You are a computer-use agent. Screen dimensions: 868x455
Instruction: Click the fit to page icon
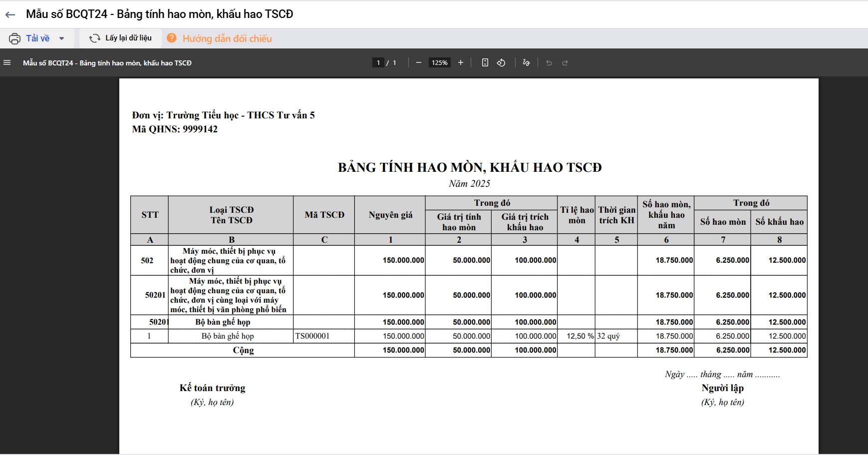click(x=485, y=62)
